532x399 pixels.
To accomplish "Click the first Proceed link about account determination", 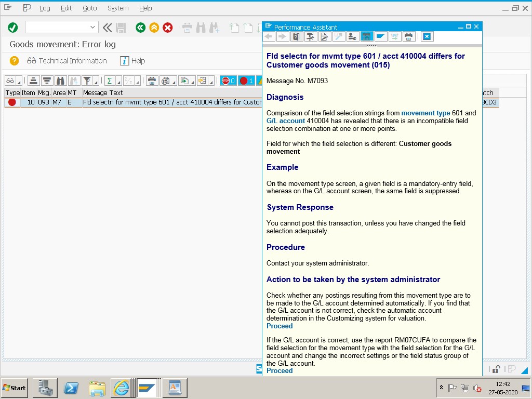I will click(279, 326).
